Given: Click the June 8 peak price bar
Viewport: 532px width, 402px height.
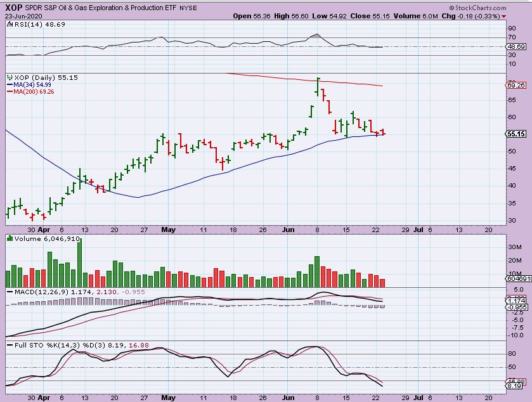Looking at the screenshot, I should click(x=318, y=87).
